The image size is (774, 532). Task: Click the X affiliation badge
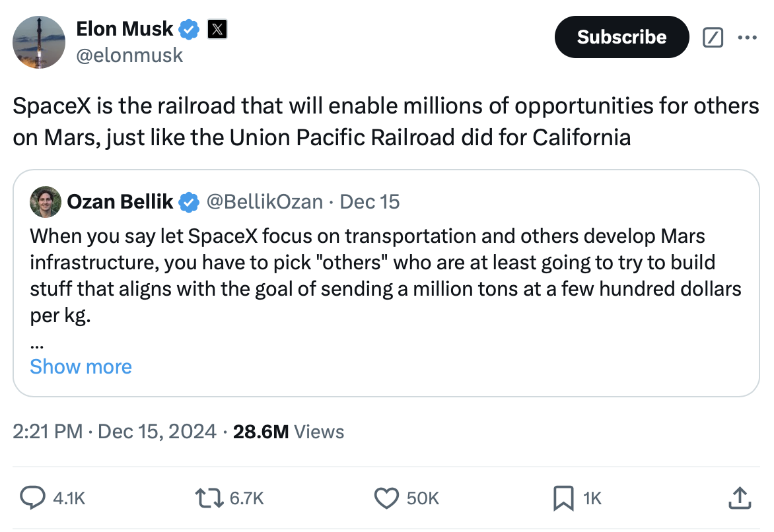click(x=217, y=29)
